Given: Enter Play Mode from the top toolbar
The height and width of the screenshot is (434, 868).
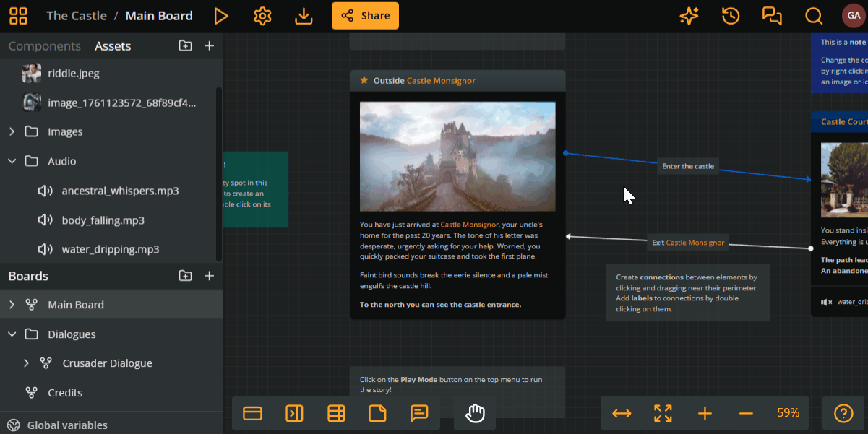Looking at the screenshot, I should (x=221, y=15).
